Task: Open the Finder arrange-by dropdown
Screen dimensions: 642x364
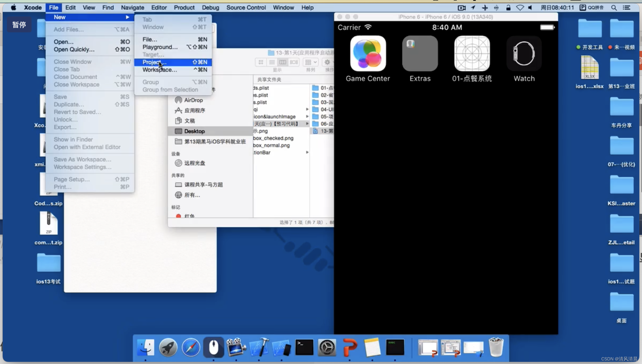Action: 311,62
